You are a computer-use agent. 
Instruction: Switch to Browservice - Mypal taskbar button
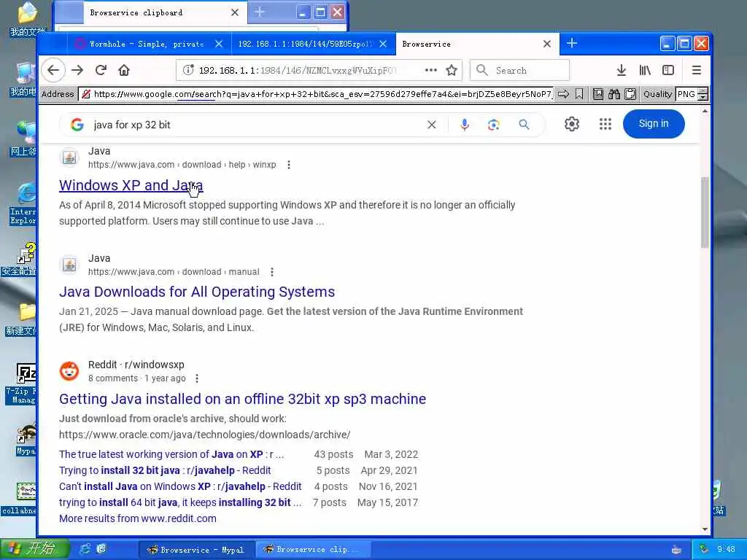pos(196,550)
